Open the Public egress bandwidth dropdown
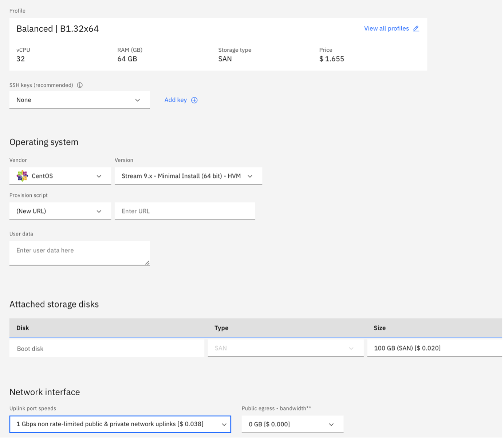This screenshot has width=504, height=439. [x=292, y=424]
